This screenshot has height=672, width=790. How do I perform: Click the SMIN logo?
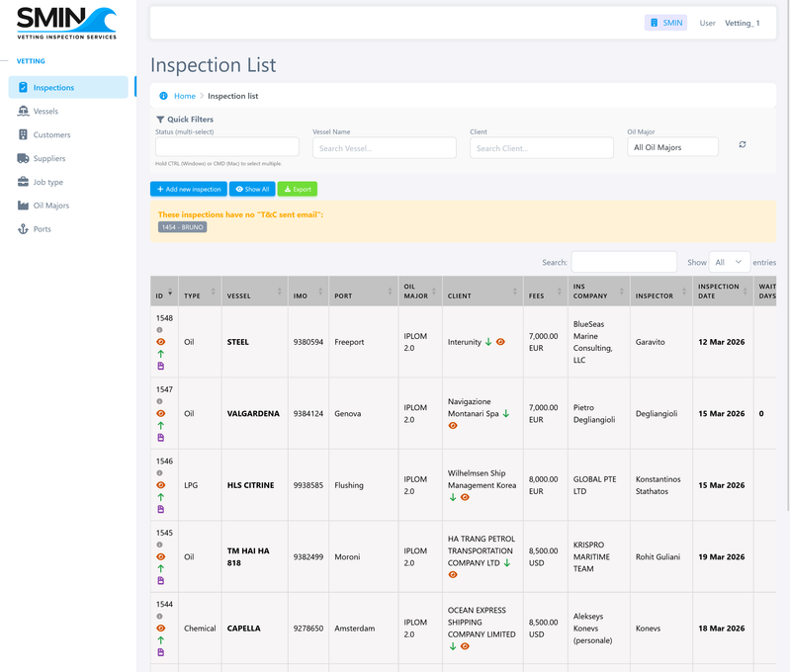66,23
